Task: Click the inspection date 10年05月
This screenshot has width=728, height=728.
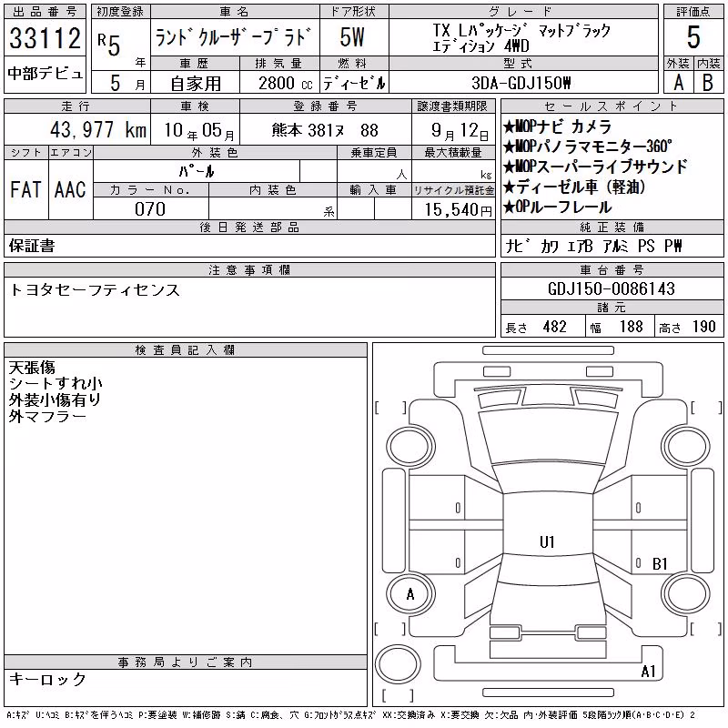Action: point(199,130)
